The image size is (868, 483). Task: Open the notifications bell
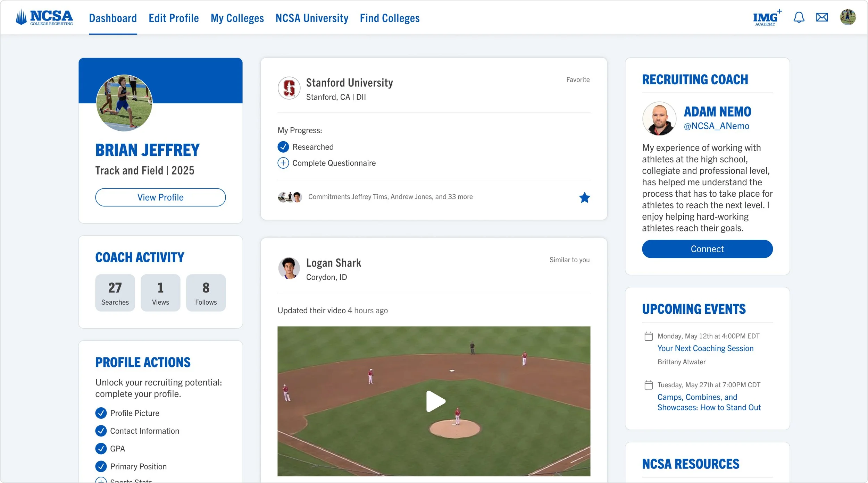[x=799, y=17]
